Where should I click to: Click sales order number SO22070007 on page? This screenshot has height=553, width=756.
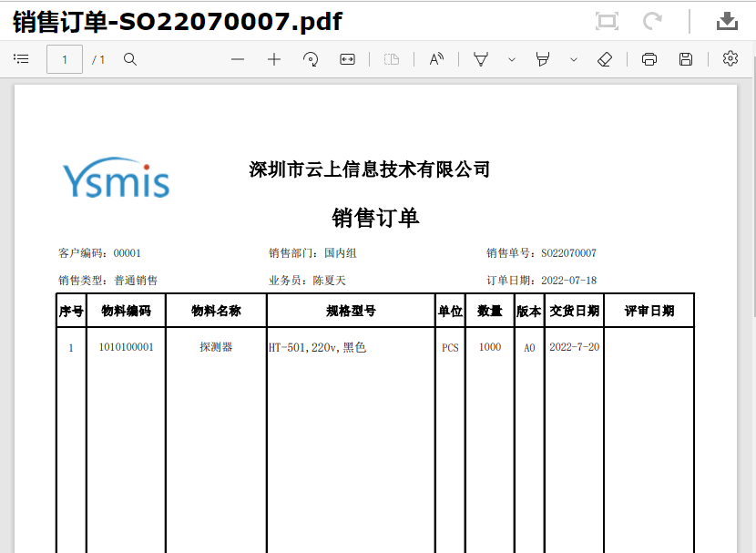point(568,253)
